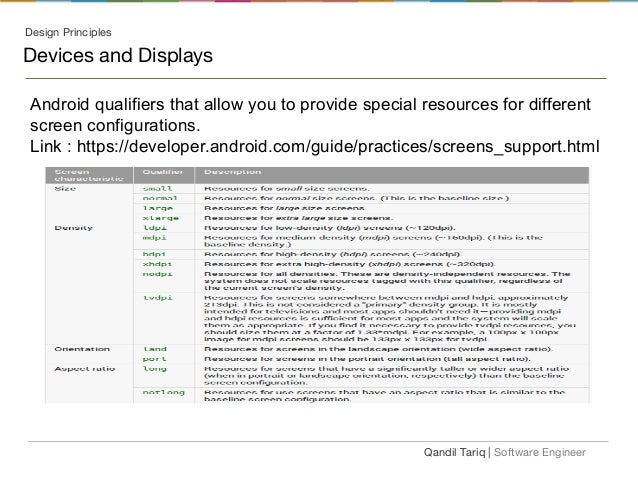
Task: Click the 'Design Principles' heading
Action: (68, 32)
